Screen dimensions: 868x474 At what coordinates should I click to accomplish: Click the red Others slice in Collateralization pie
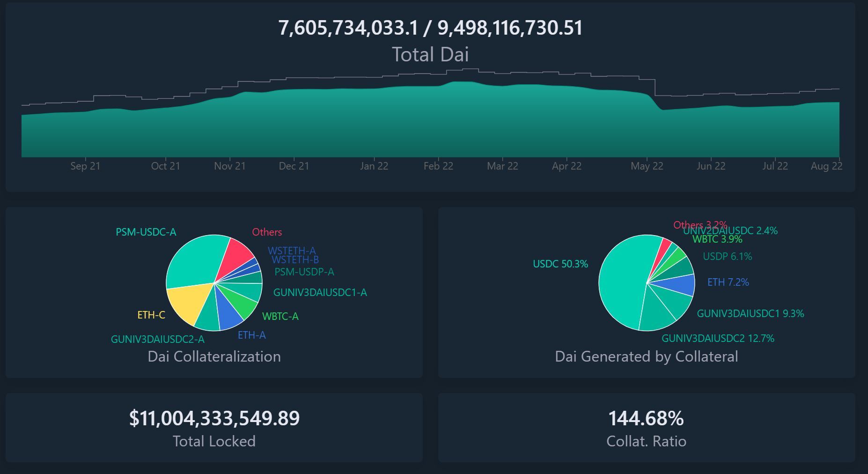236,256
